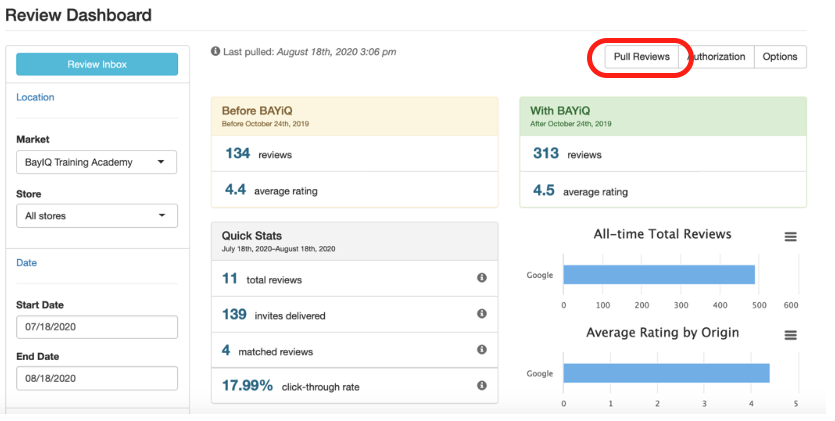The image size is (835, 421).
Task: Open the Review Inbox
Action: (97, 64)
